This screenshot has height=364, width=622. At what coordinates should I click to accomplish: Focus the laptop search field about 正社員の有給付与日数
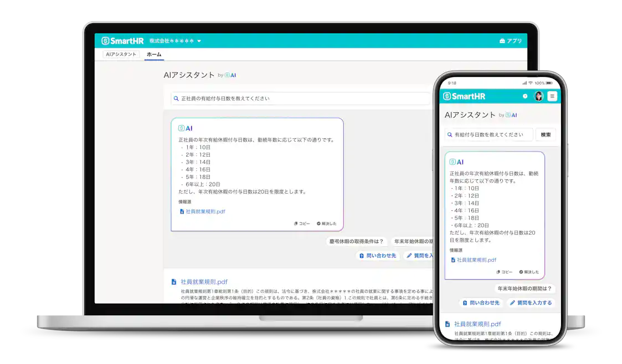pyautogui.click(x=301, y=98)
